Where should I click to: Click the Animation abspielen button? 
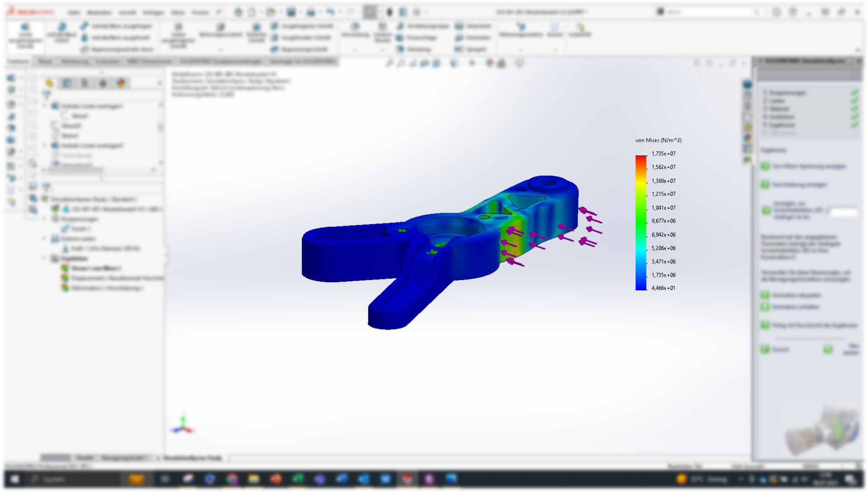click(x=765, y=295)
